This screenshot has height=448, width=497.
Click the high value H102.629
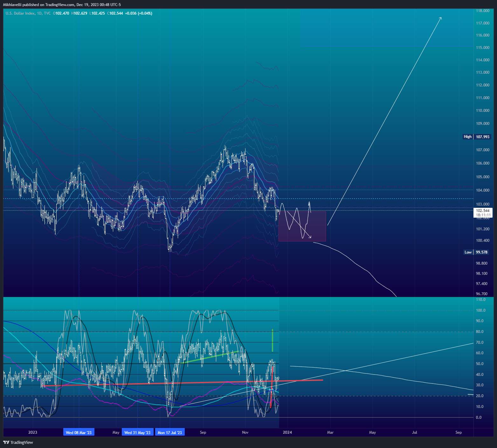[x=79, y=13]
